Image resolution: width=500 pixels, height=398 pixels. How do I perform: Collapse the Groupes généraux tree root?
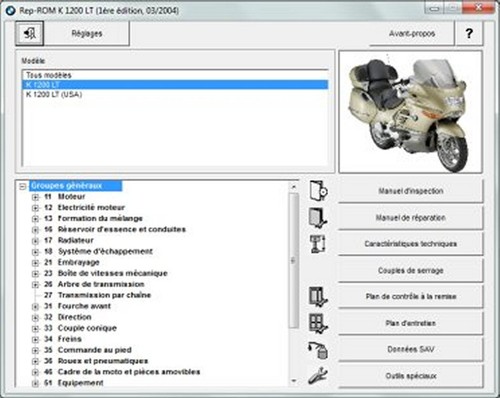[x=23, y=186]
